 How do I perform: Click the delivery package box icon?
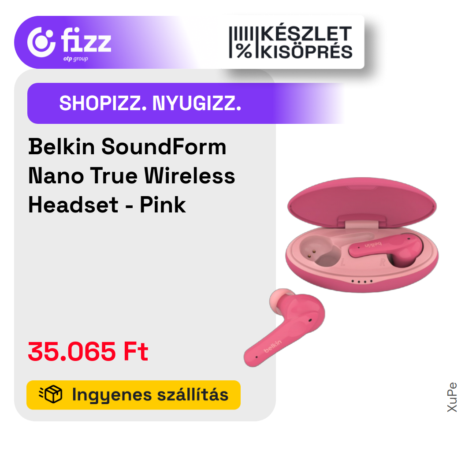[51, 394]
